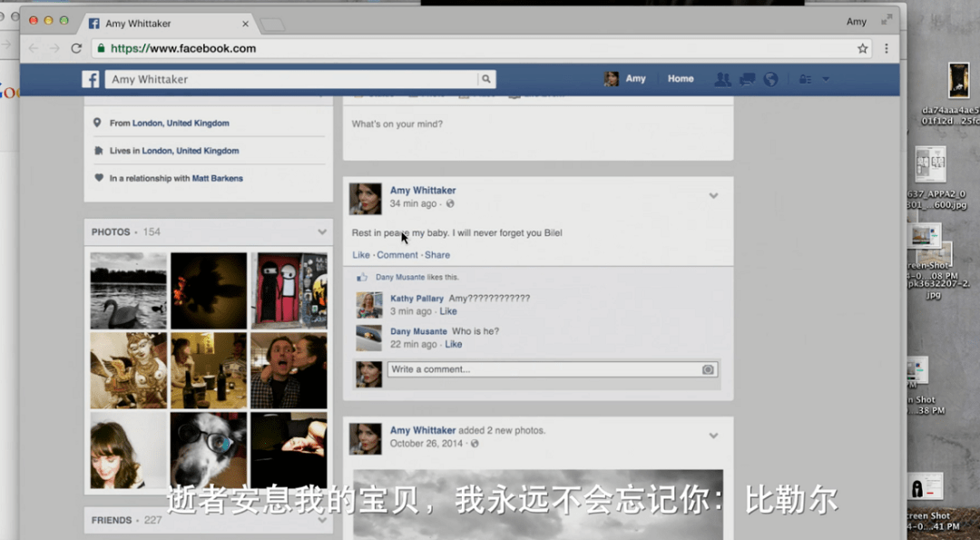Go to Home in the header

point(681,79)
